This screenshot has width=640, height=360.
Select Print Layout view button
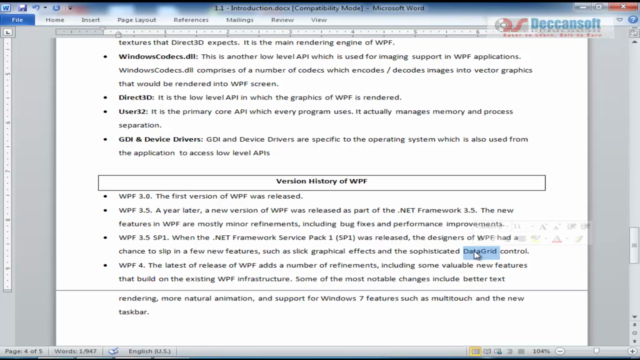point(475,351)
